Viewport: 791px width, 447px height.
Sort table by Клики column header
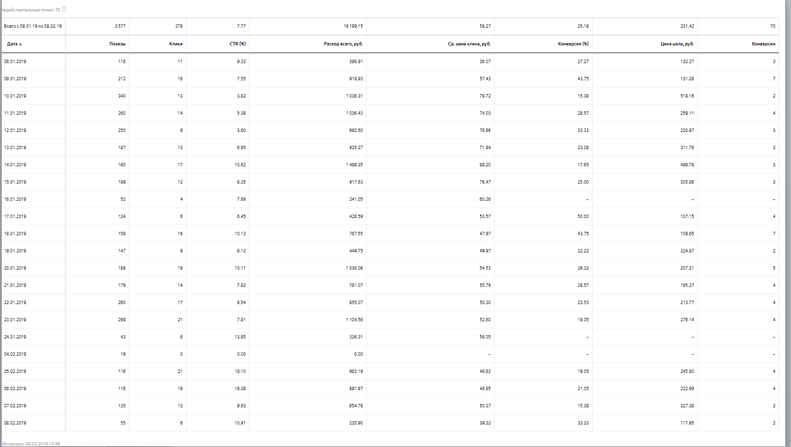[x=176, y=44]
